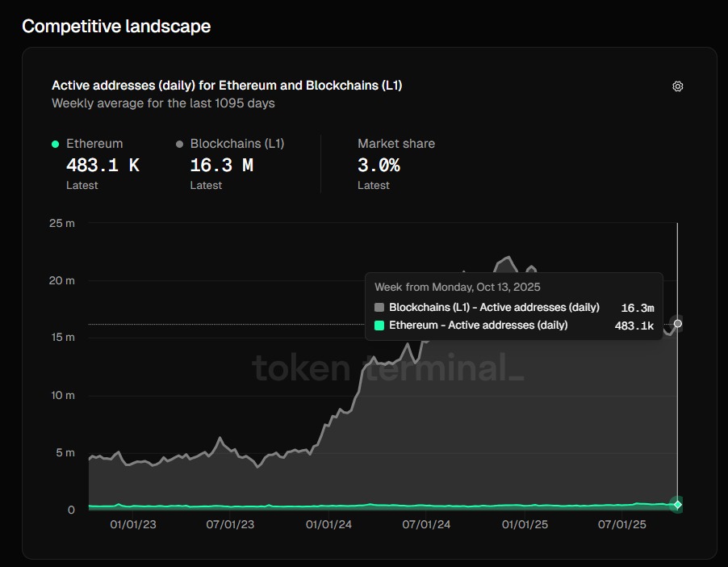The image size is (728, 567).
Task: Expand the chart settings via the gear
Action: 677,86
